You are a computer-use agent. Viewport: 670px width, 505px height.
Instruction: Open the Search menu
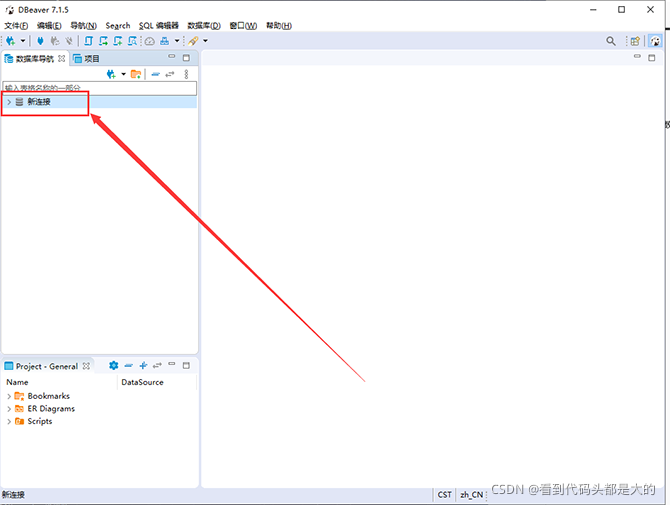[x=118, y=26]
